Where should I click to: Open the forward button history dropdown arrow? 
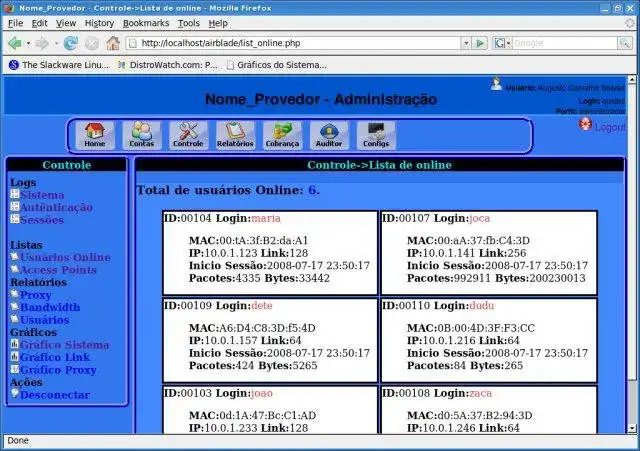[56, 43]
